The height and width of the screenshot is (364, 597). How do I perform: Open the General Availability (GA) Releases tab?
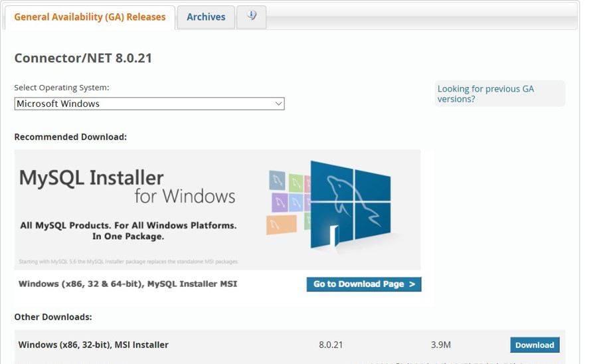(x=90, y=17)
